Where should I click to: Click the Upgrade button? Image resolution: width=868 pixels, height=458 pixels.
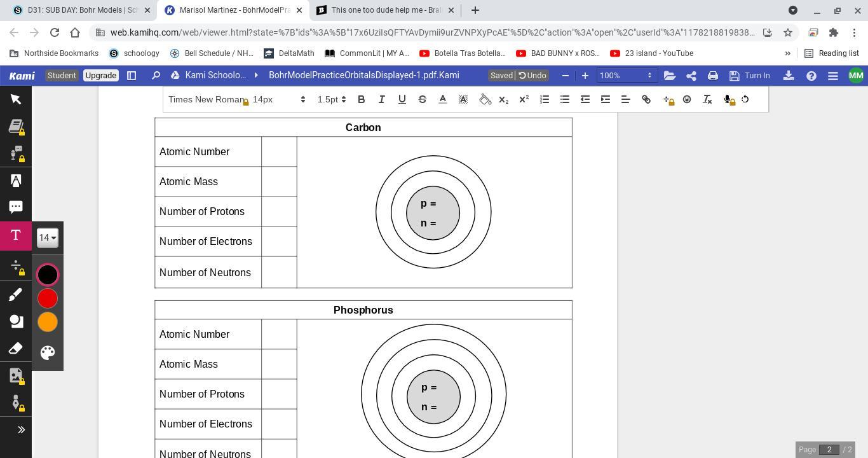pos(100,75)
